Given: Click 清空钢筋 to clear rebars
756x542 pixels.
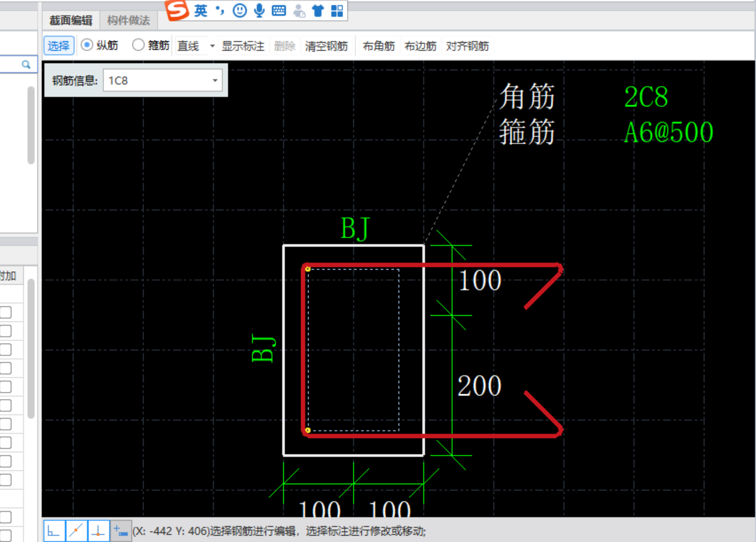Looking at the screenshot, I should pyautogui.click(x=327, y=46).
